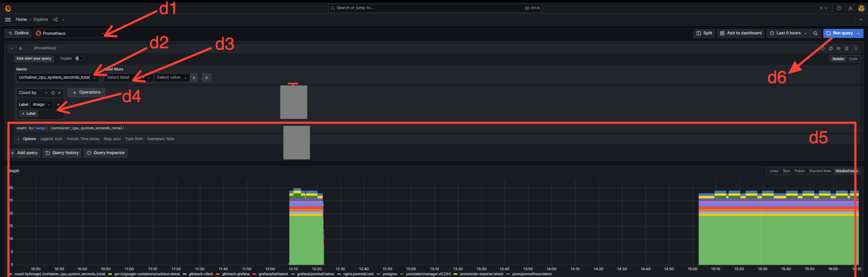Set graph style to Points
Screen dimensions: 868x277
click(x=800, y=171)
